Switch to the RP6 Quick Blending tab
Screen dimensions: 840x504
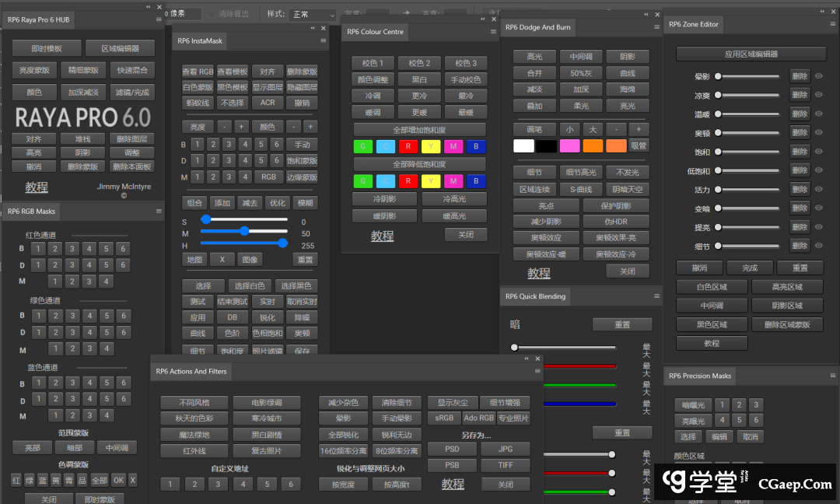pyautogui.click(x=535, y=296)
